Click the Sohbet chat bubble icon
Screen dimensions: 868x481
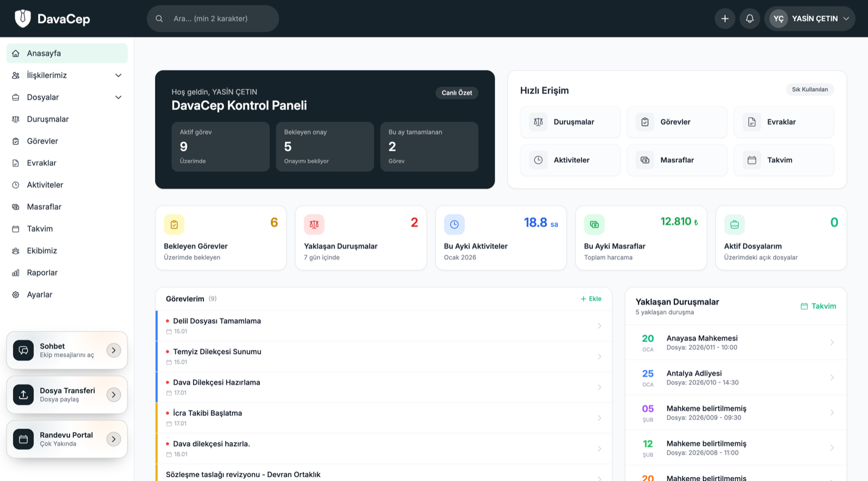click(x=23, y=350)
